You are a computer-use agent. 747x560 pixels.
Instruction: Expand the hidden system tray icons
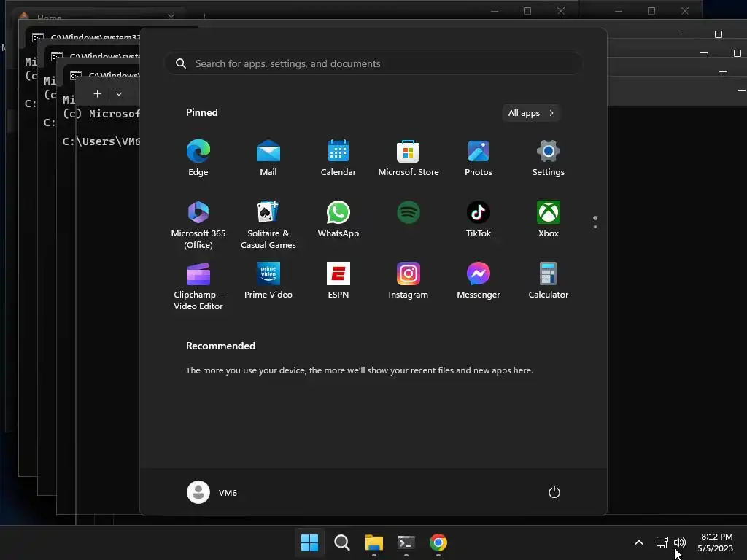(x=639, y=542)
